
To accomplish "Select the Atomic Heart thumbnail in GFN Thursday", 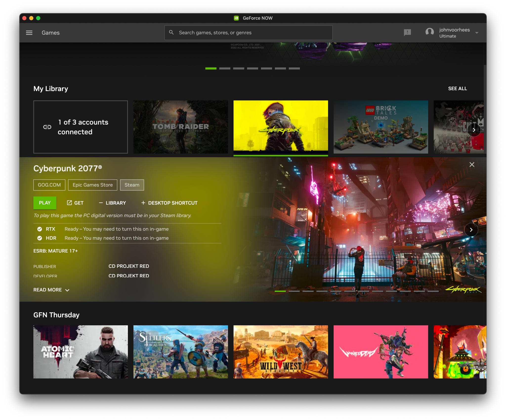I will coord(80,351).
